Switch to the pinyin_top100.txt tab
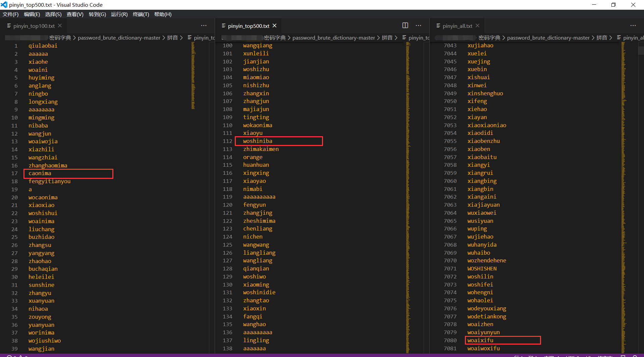This screenshot has width=644, height=357. pos(34,26)
